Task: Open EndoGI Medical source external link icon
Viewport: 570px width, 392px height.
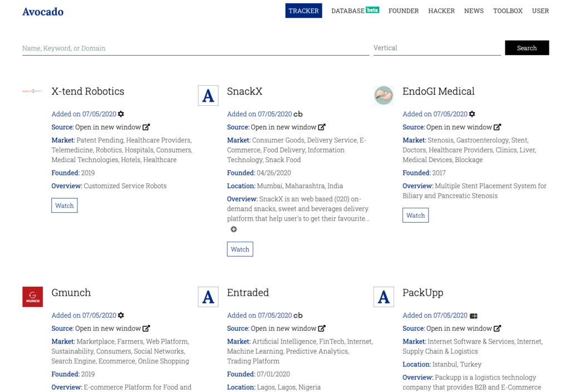Action: coord(497,127)
